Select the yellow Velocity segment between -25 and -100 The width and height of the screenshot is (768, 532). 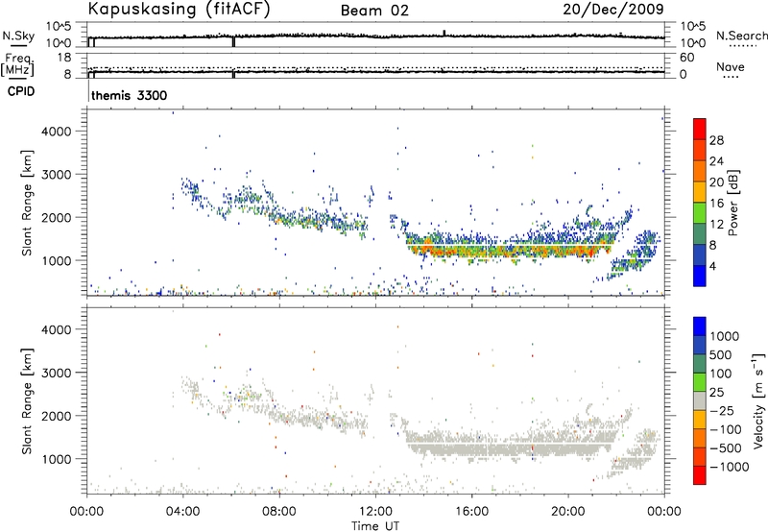(x=700, y=420)
